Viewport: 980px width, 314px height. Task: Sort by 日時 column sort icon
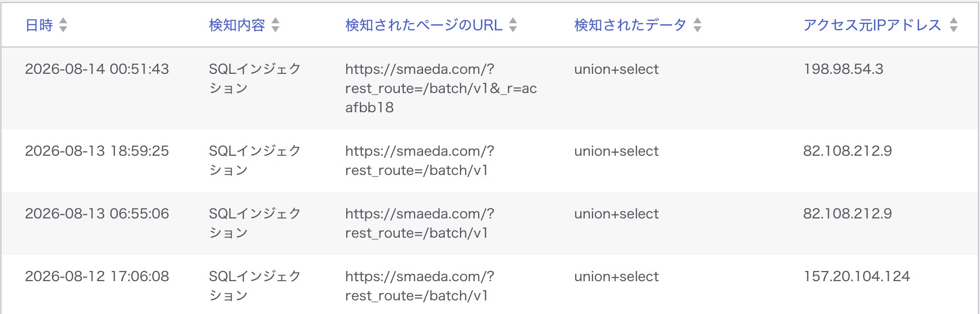pyautogui.click(x=63, y=25)
